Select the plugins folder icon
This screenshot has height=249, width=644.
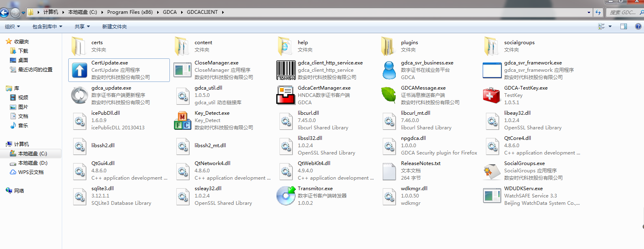(388, 46)
